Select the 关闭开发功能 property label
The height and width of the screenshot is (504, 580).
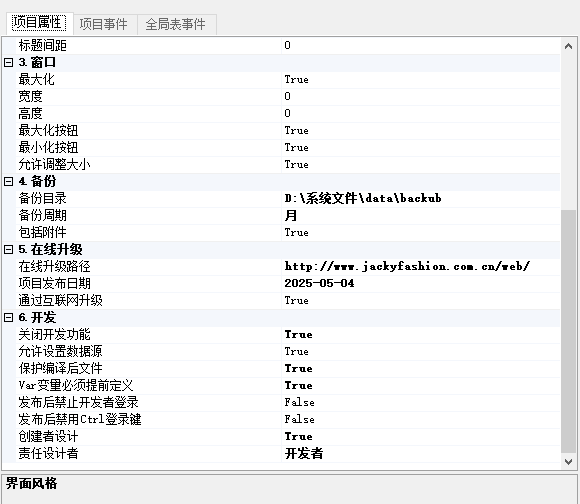pos(54,335)
